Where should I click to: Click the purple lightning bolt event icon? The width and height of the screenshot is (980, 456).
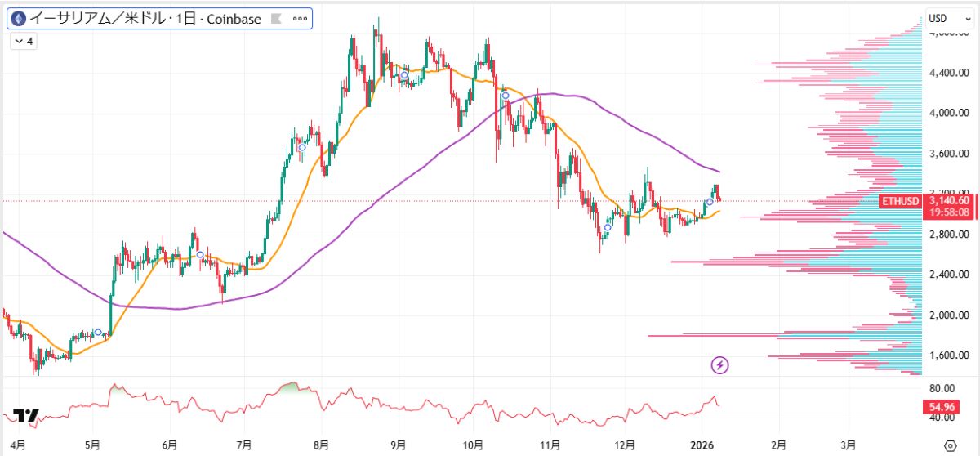click(720, 365)
